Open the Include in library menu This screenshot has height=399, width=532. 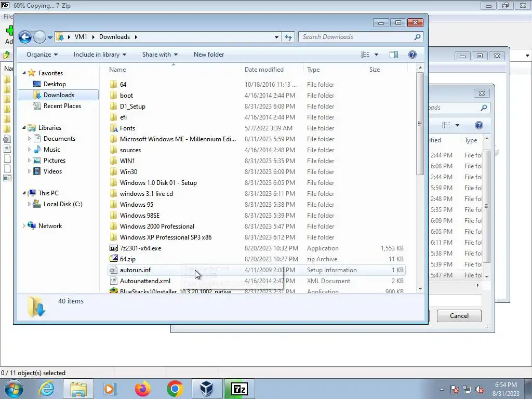coord(100,55)
